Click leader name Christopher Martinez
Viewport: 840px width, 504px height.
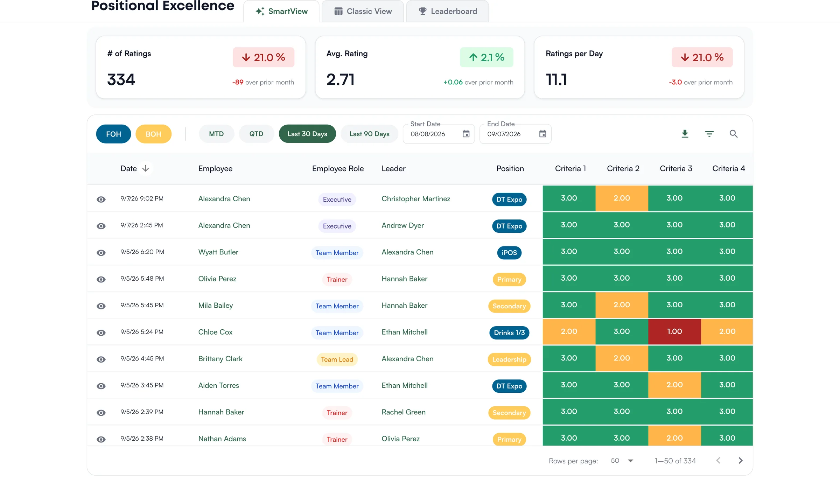416,199
